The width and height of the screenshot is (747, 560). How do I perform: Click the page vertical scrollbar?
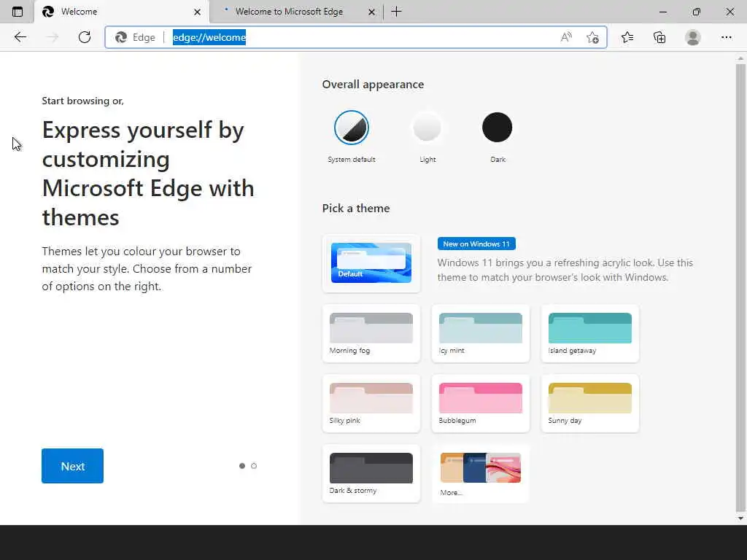point(740,286)
